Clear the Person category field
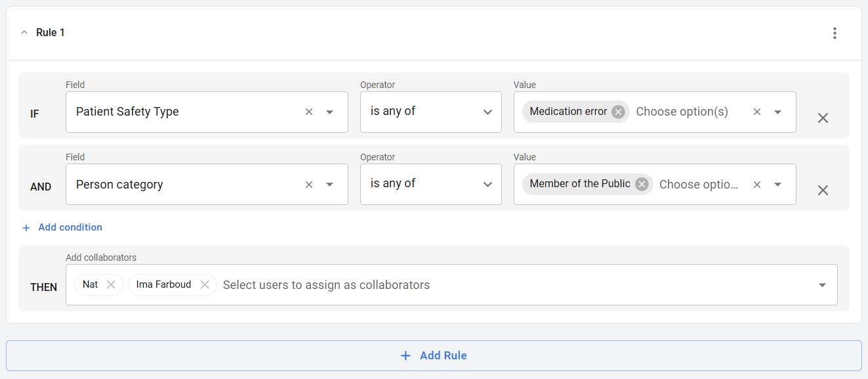Viewport: 868px width, 379px height. pyautogui.click(x=309, y=185)
